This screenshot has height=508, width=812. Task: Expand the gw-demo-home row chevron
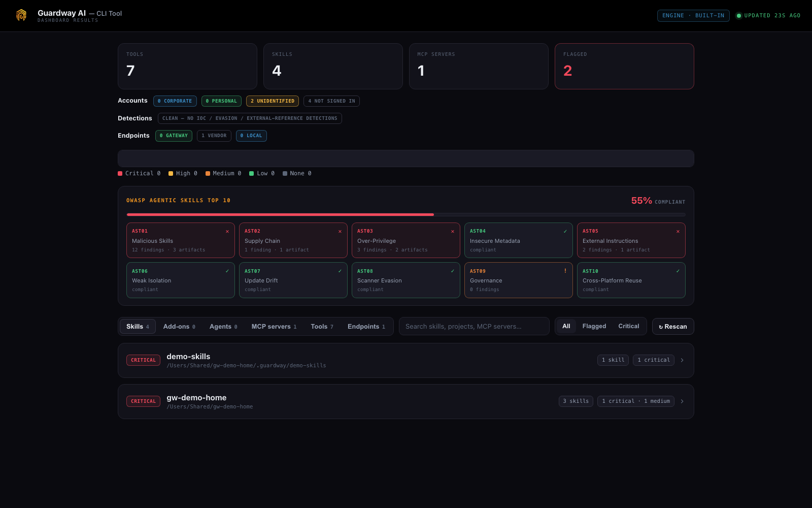682,401
